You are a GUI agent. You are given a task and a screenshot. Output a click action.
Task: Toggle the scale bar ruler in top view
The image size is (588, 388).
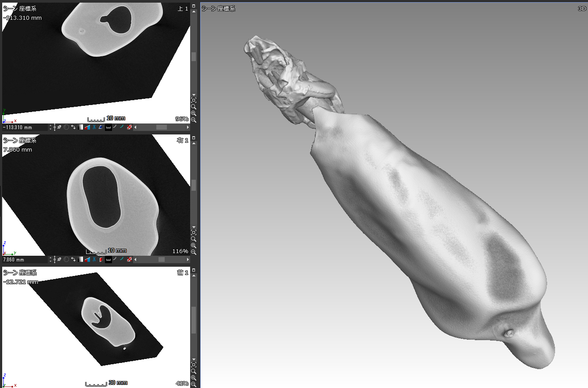pyautogui.click(x=108, y=127)
